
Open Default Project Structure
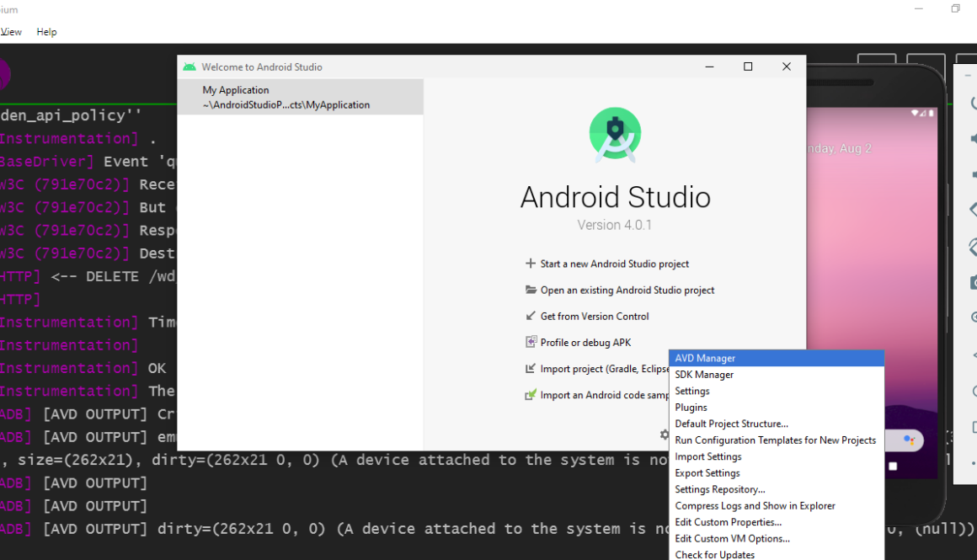pyautogui.click(x=731, y=424)
